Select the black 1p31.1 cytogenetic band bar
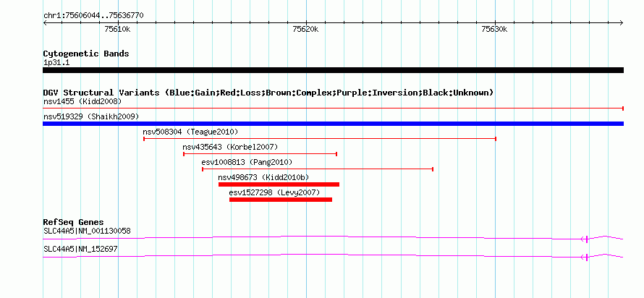 (333, 70)
